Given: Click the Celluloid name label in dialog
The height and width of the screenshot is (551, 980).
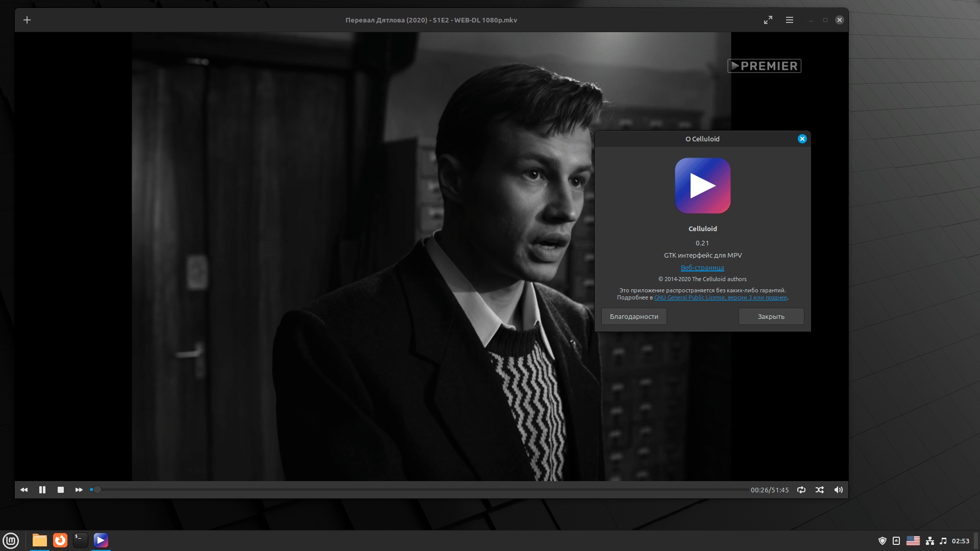Looking at the screenshot, I should pos(703,229).
